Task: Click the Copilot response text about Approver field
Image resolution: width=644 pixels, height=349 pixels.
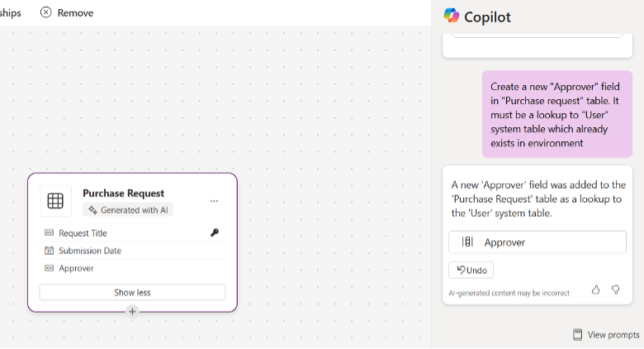Action: click(x=538, y=199)
